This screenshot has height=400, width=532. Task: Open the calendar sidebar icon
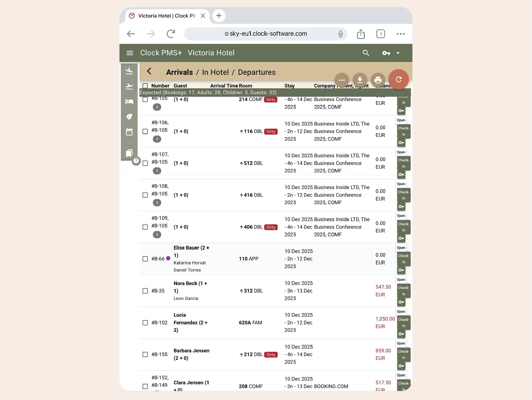129,132
